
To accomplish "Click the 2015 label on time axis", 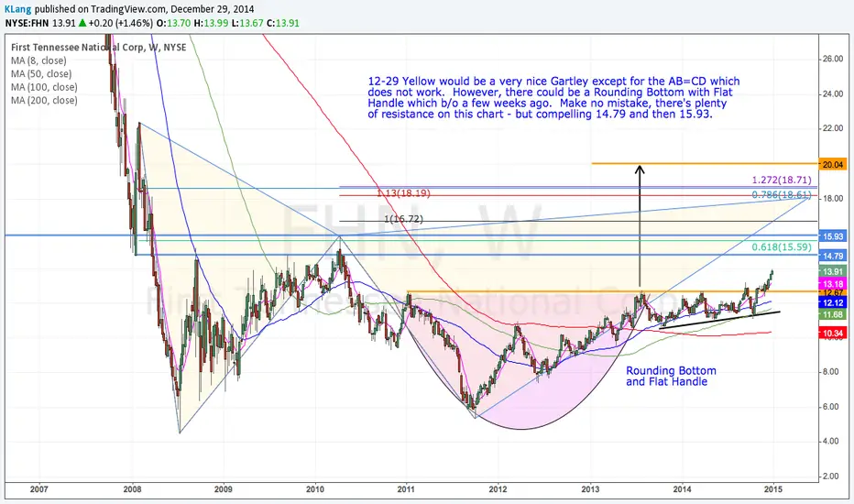I will point(773,489).
